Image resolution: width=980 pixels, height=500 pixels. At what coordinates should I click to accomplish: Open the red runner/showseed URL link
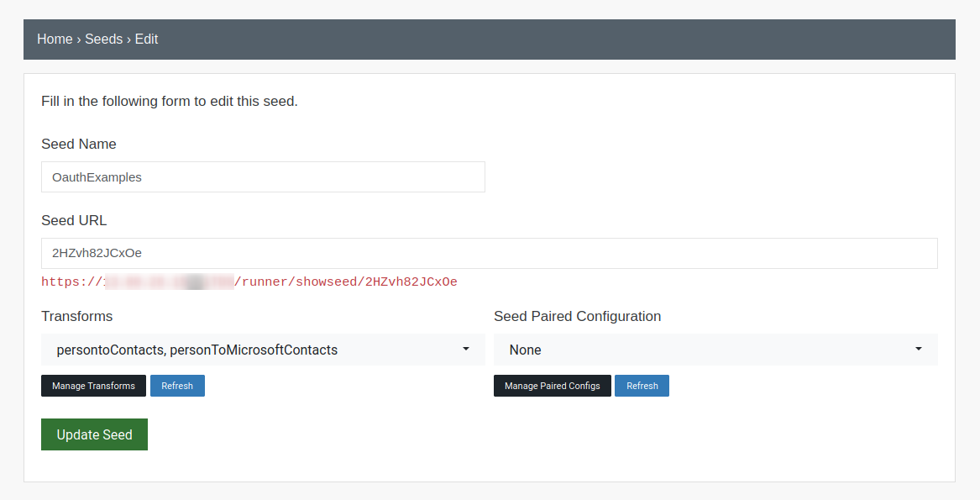(249, 282)
